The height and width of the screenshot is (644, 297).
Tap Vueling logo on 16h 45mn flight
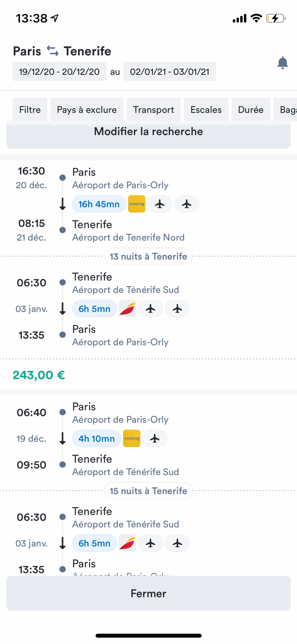[136, 204]
